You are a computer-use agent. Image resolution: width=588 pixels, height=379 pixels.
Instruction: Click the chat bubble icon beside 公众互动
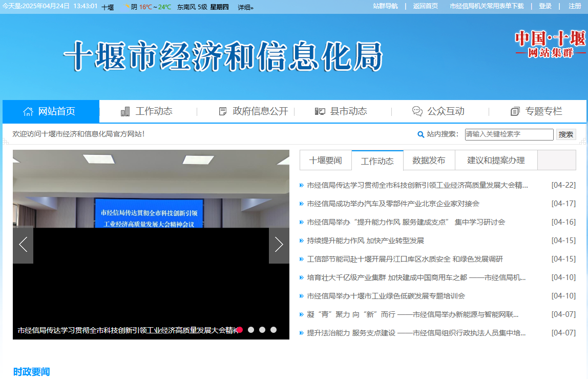417,111
